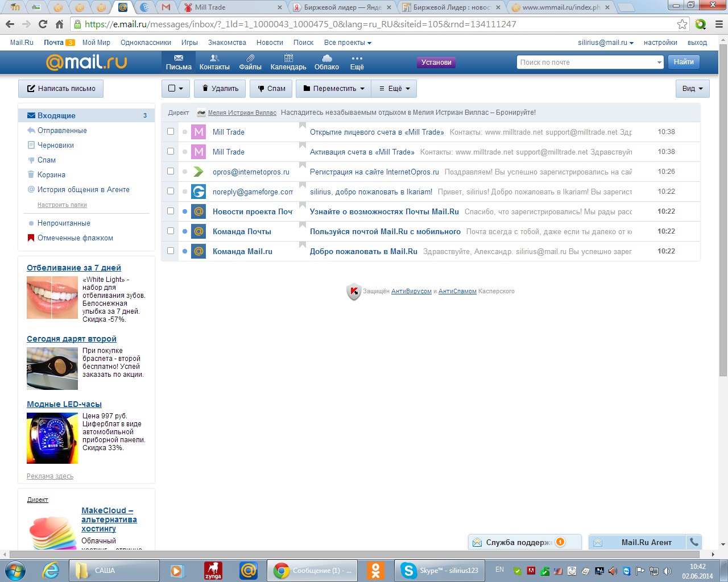Click Chrome home icon
The image size is (728, 582).
(x=59, y=24)
